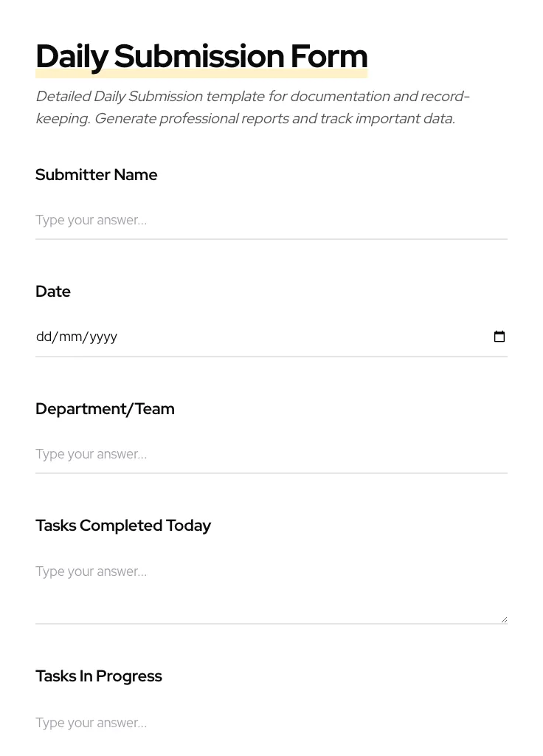Focus the Tasks In Progress text area
Image resolution: width=543 pixels, height=756 pixels.
click(271, 724)
